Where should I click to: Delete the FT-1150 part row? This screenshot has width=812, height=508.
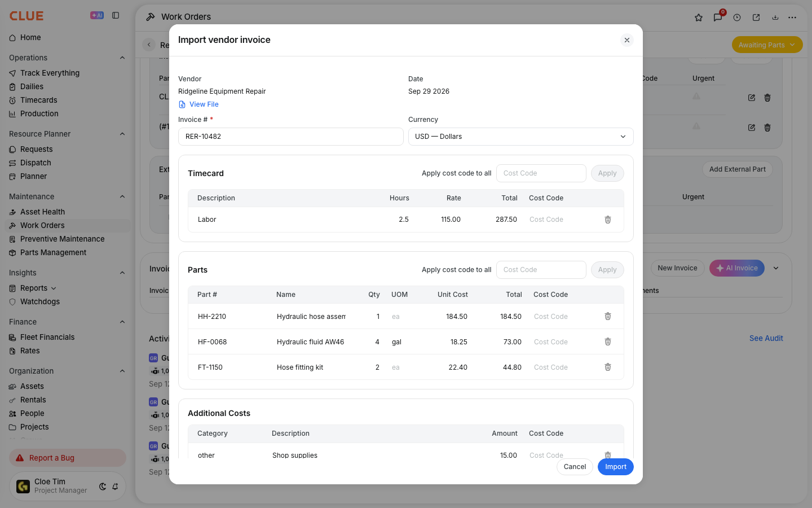click(608, 367)
